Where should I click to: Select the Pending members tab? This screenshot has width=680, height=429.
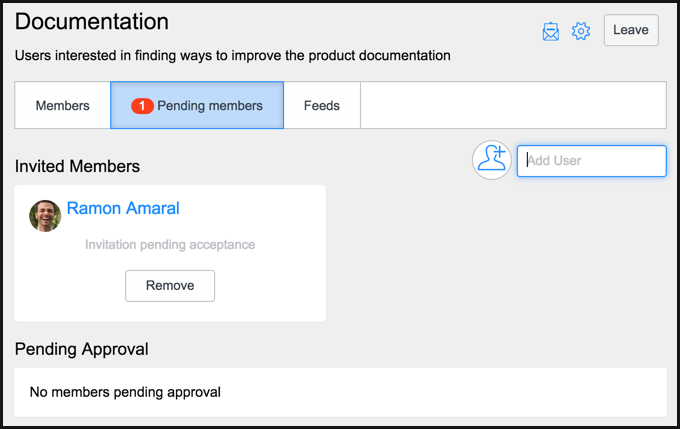(x=197, y=105)
